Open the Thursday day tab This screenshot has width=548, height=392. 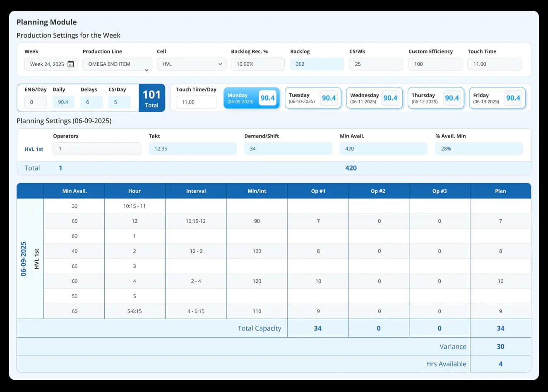tap(436, 98)
